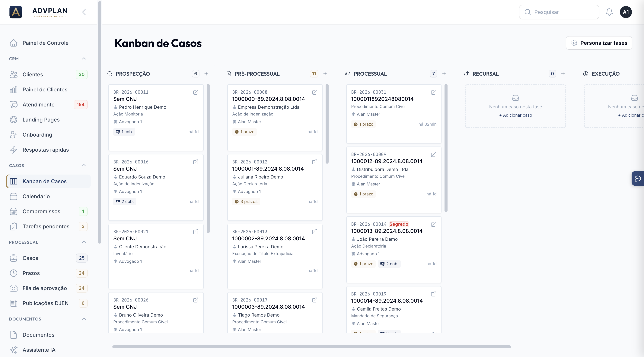Open Casos list in sidebar
Viewport: 644px width, 357px height.
pyautogui.click(x=48, y=258)
